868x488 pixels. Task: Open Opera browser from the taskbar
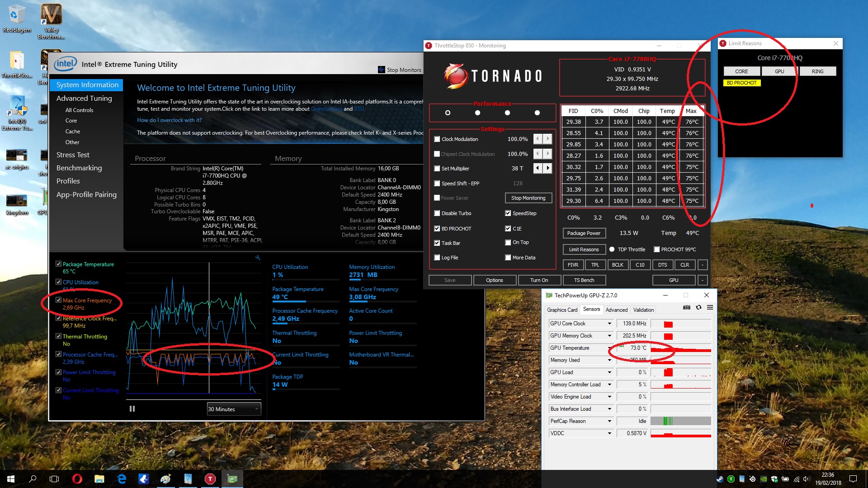[x=77, y=479]
